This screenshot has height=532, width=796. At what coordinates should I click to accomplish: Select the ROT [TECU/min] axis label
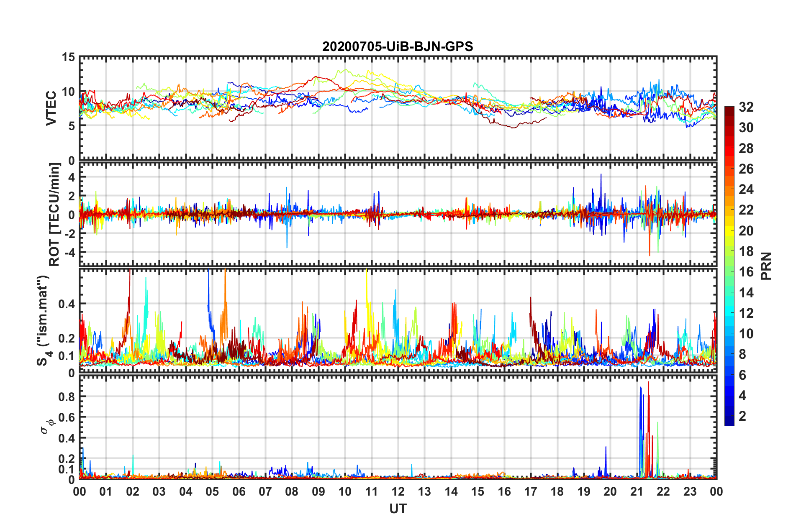(x=54, y=215)
